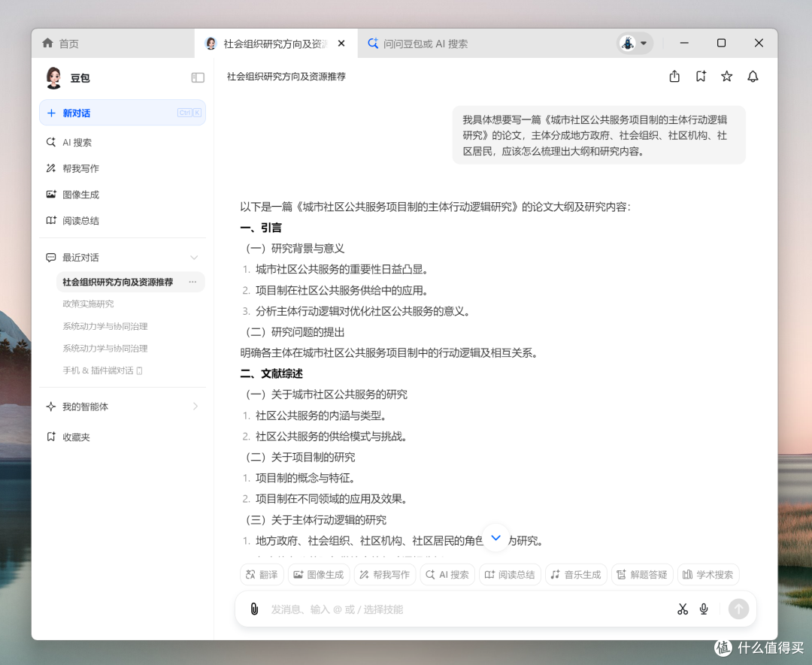Open 收藏夹 favorites
812x665 pixels.
click(76, 437)
